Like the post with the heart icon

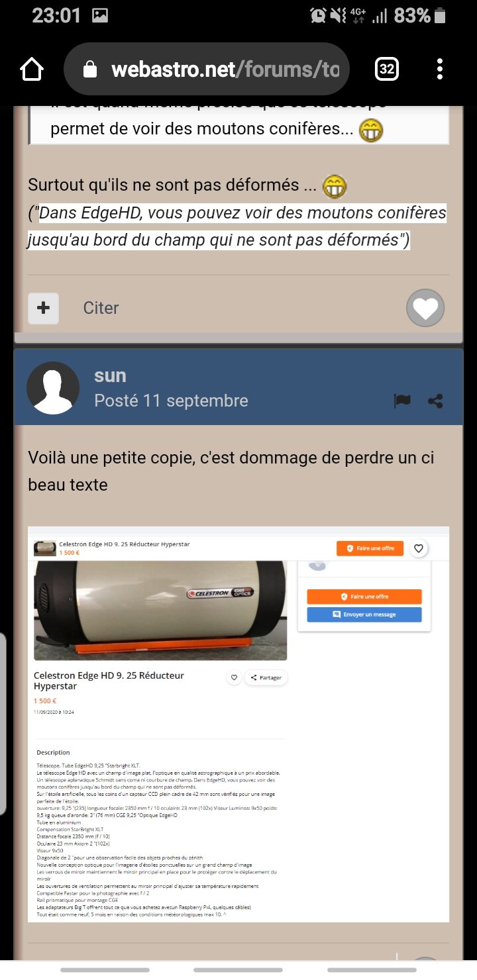425,308
